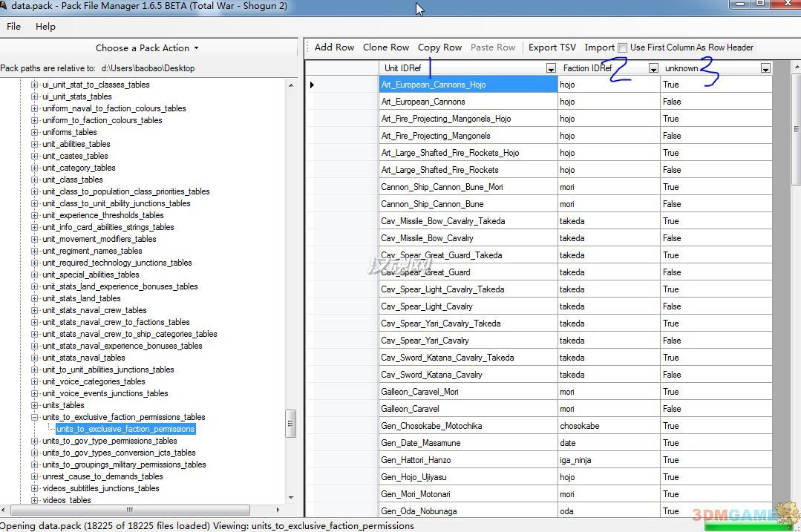Expand the uniforms_tables tree node

point(34,132)
